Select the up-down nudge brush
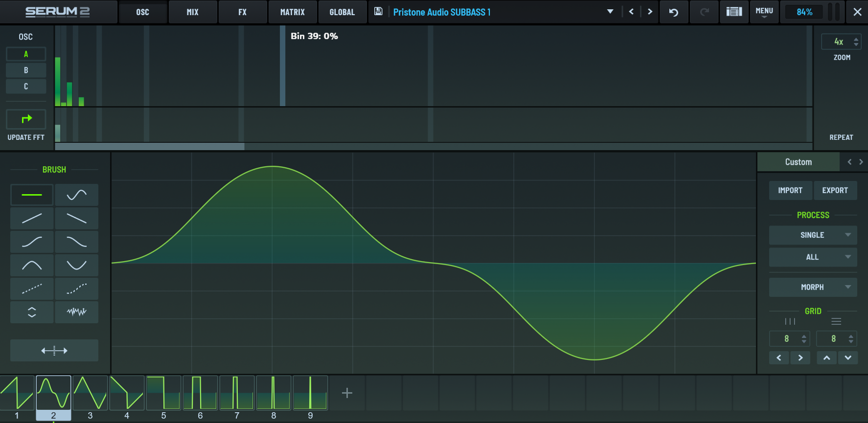 pyautogui.click(x=32, y=312)
